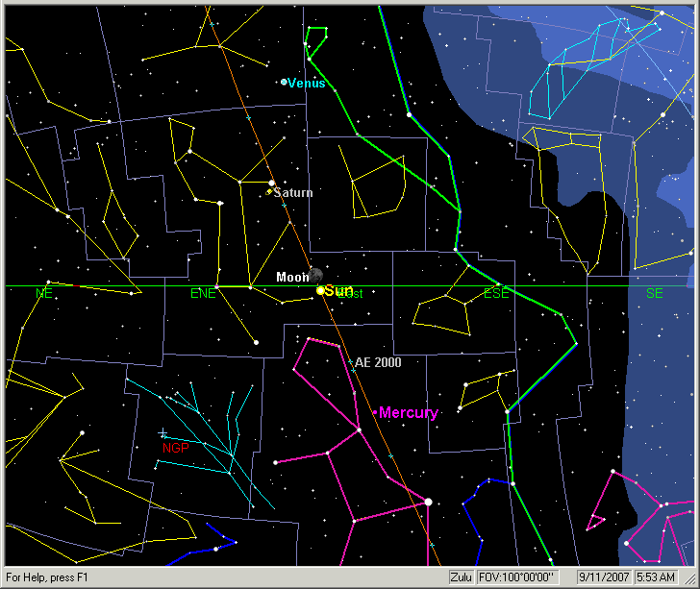This screenshot has width=700, height=589.
Task: Click the magenta Mercury dot
Action: (375, 412)
